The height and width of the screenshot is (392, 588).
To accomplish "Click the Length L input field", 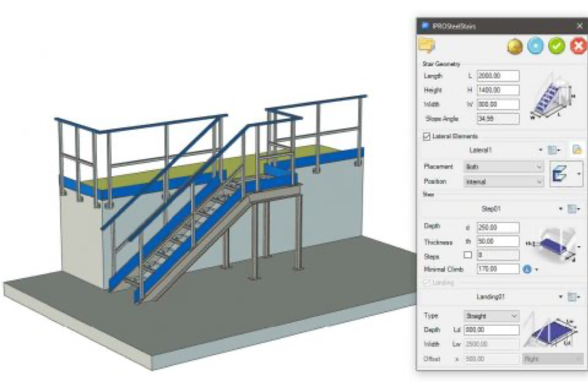I will coord(498,76).
